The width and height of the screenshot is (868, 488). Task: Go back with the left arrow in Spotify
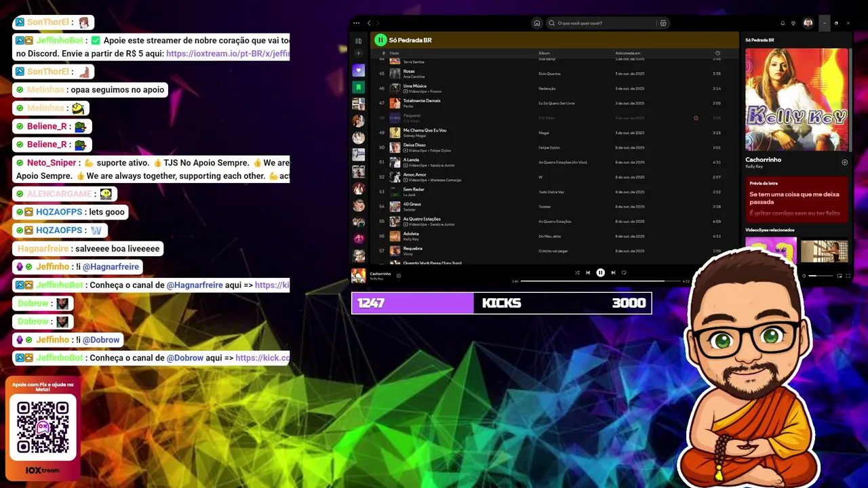(x=369, y=23)
